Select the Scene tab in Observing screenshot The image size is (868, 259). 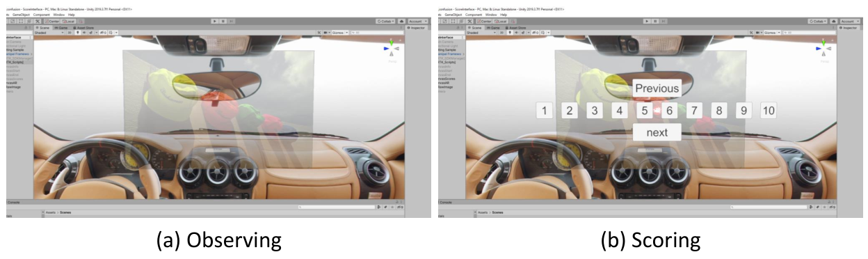tap(43, 28)
